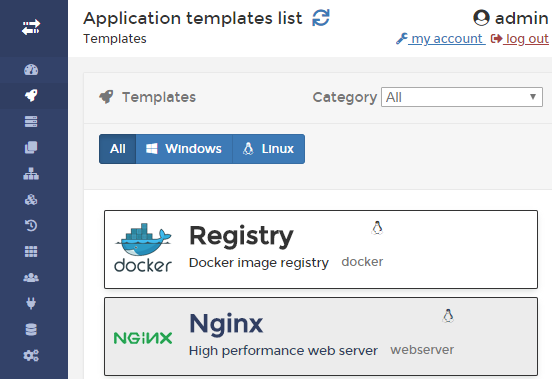
Task: Filter templates by Linux platform
Action: pos(269,149)
